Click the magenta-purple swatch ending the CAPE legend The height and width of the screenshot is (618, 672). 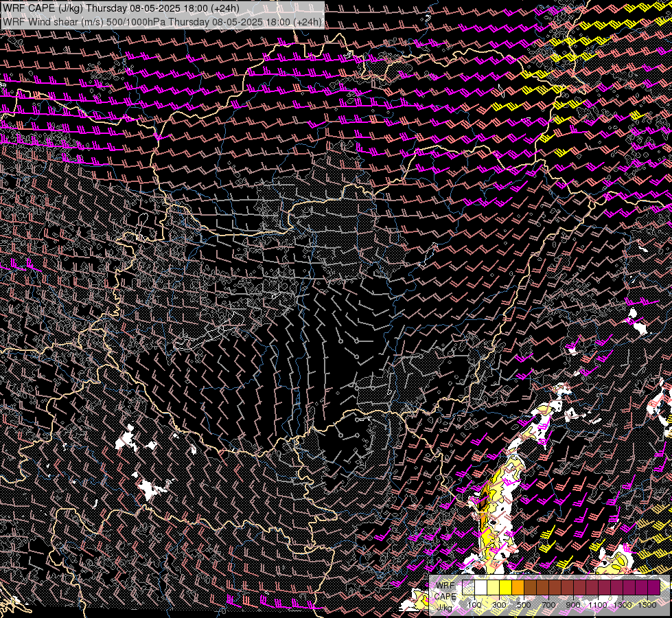point(654,587)
